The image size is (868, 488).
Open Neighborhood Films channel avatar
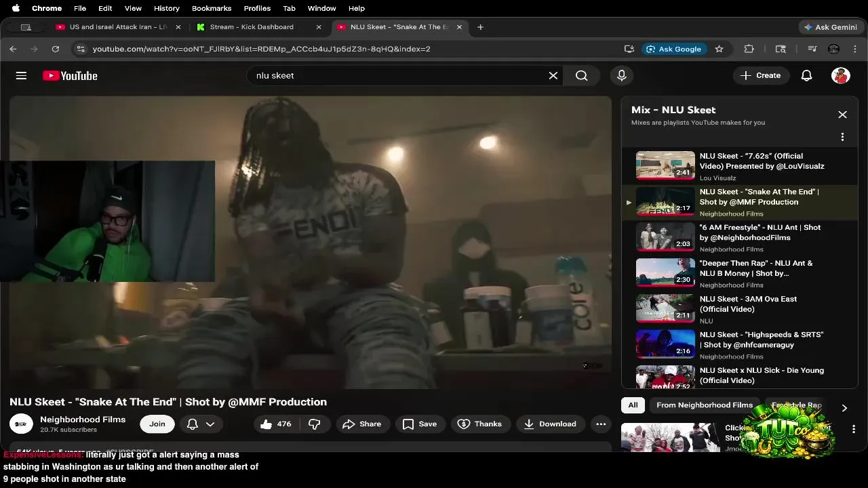pyautogui.click(x=21, y=424)
